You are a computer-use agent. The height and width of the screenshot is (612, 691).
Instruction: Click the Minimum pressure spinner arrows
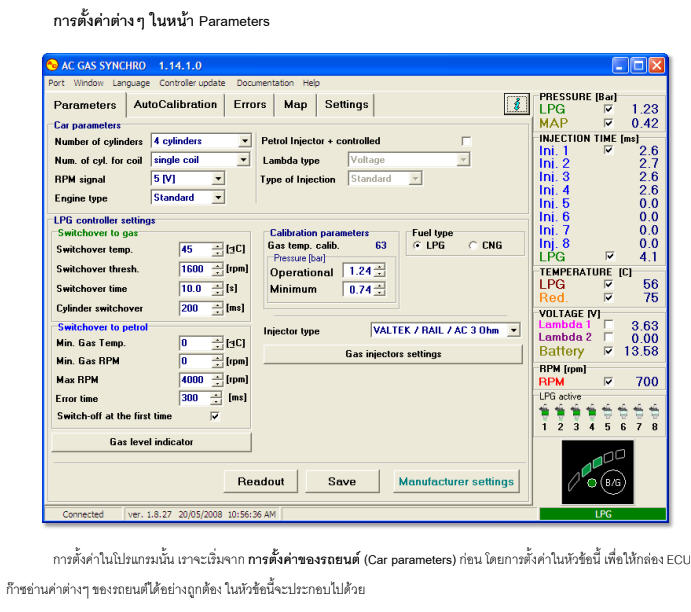379,289
